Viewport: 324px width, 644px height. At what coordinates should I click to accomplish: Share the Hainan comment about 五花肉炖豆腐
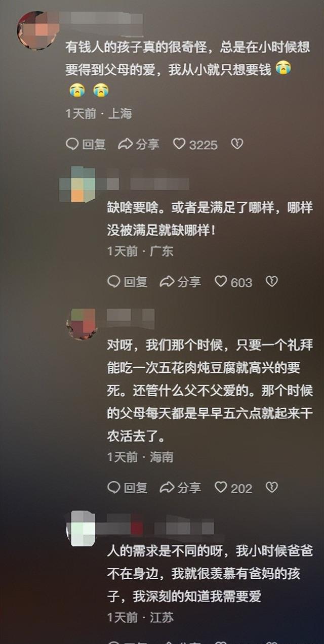tap(180, 488)
